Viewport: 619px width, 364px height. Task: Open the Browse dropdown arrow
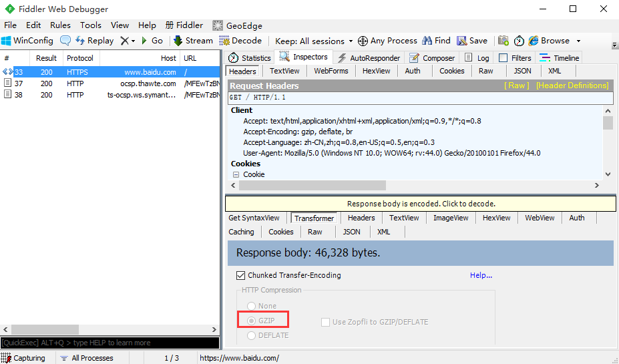pos(578,41)
